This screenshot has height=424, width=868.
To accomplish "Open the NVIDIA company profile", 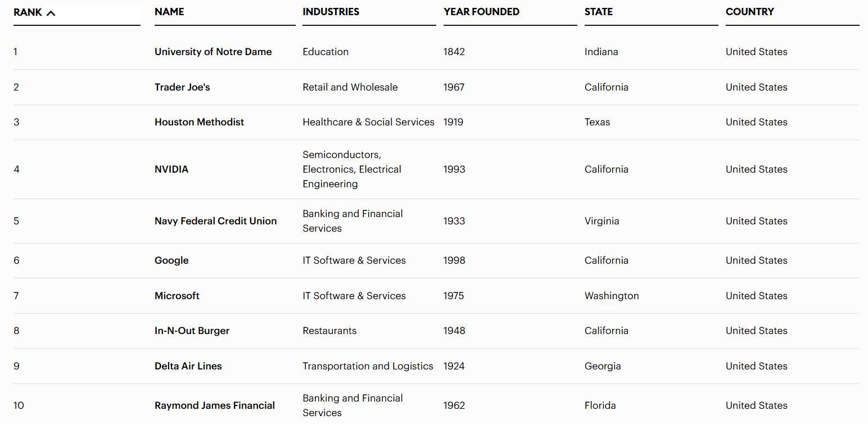I will coord(171,169).
